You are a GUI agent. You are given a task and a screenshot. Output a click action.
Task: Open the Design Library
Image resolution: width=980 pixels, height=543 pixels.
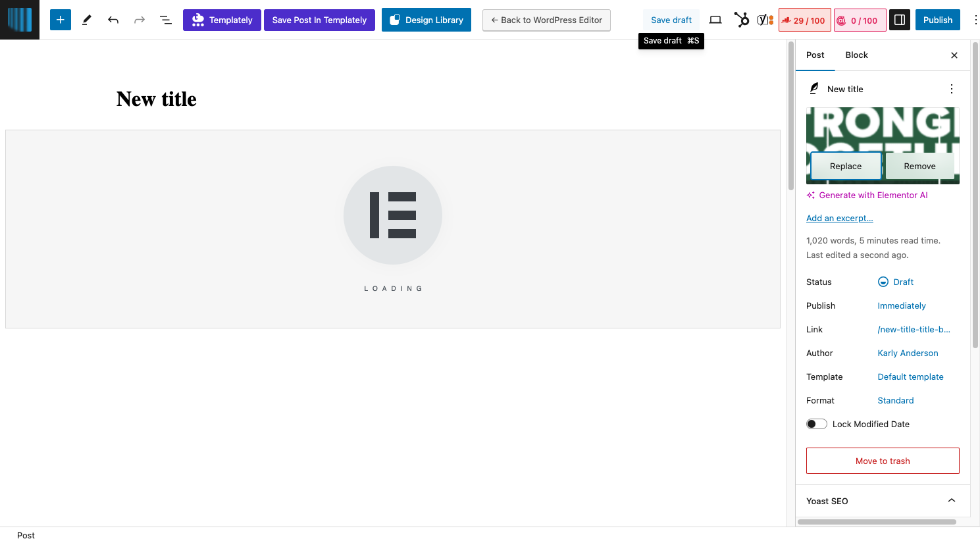[x=426, y=20]
